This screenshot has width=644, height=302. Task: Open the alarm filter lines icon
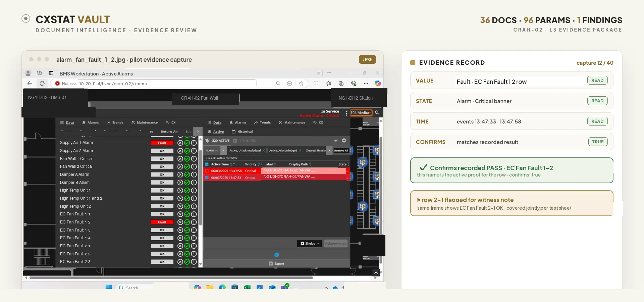pos(336,141)
